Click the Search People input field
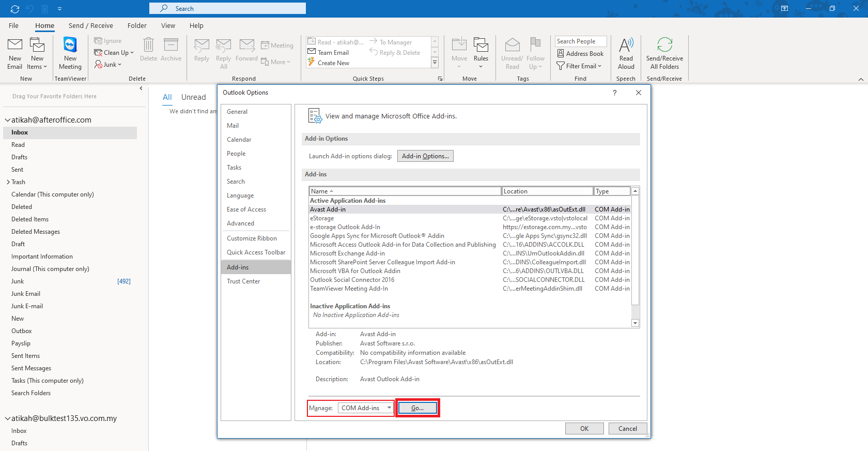 click(x=580, y=41)
